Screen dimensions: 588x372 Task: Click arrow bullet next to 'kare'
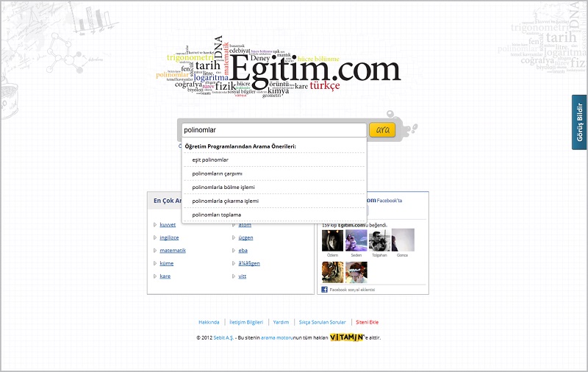click(x=155, y=276)
